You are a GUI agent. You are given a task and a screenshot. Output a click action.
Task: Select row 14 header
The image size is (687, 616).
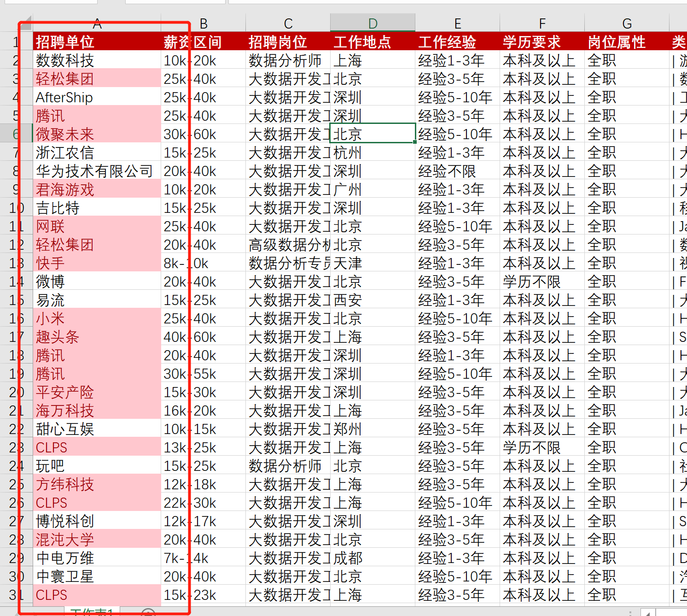tap(16, 282)
